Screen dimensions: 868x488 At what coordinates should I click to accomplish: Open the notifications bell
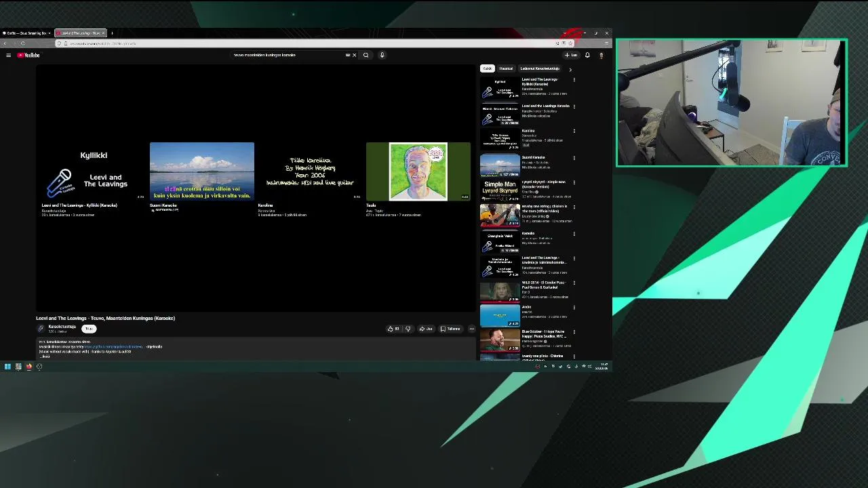587,55
